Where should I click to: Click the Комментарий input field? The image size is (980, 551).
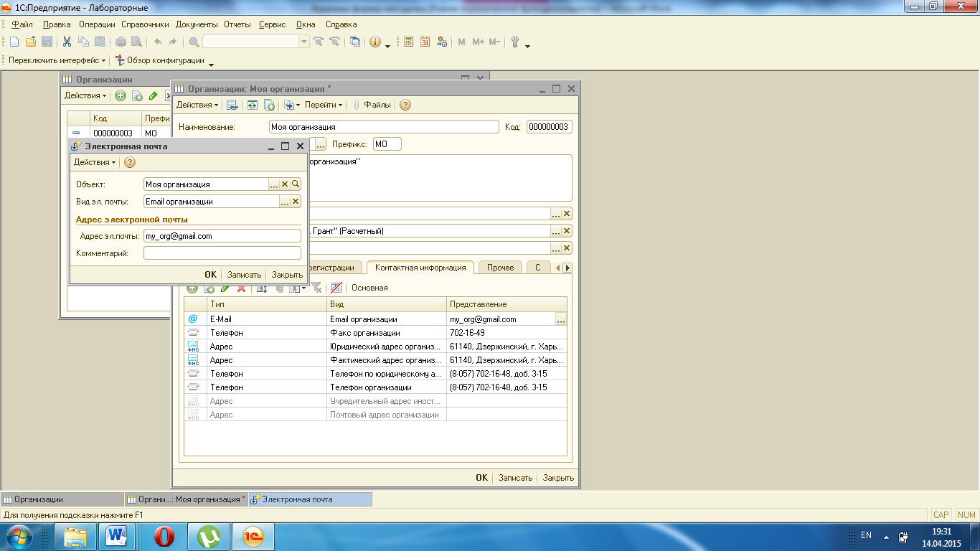[222, 253]
